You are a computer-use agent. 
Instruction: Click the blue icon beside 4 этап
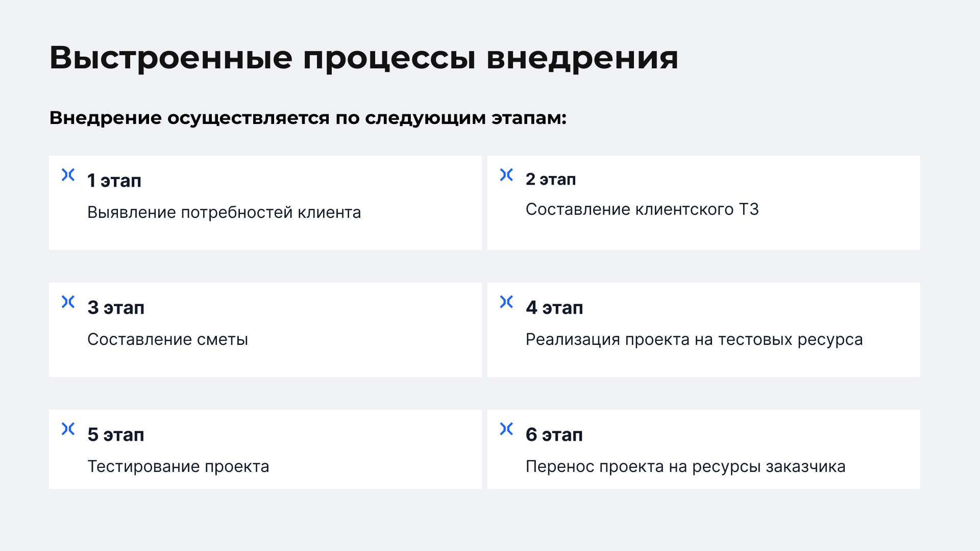(x=506, y=302)
